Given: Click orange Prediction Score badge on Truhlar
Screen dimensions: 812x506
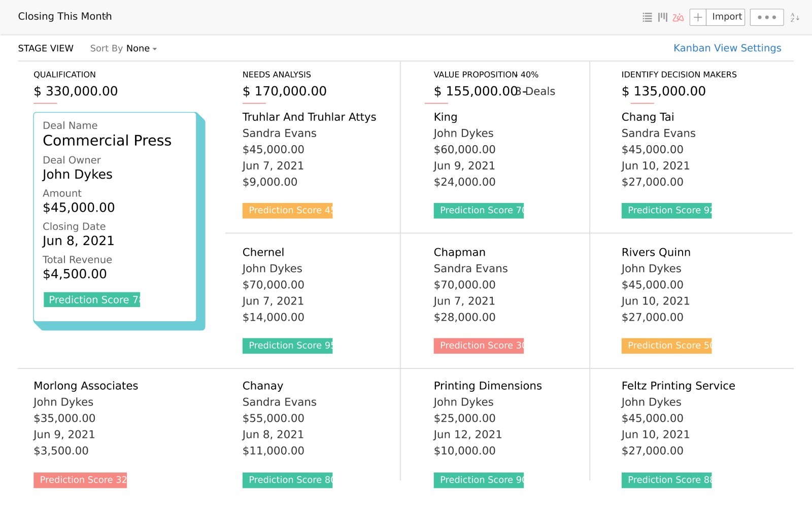Looking at the screenshot, I should click(x=287, y=210).
